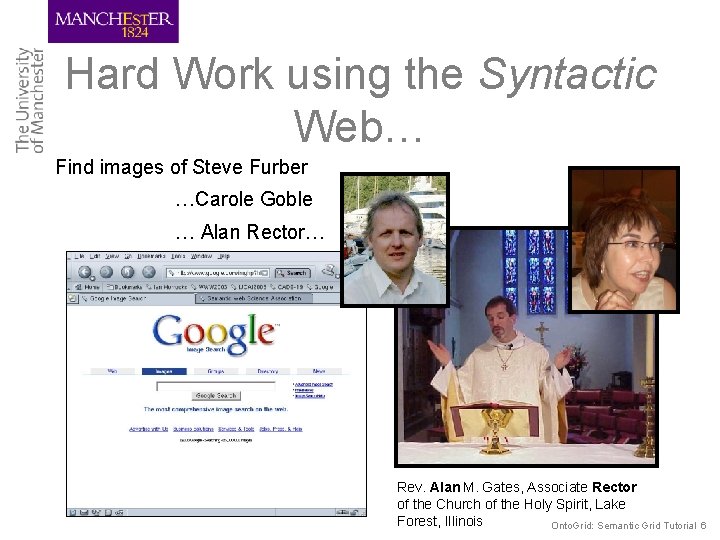Image resolution: width=720 pixels, height=540 pixels.
Task: Open the browser Window menu
Action: point(201,256)
